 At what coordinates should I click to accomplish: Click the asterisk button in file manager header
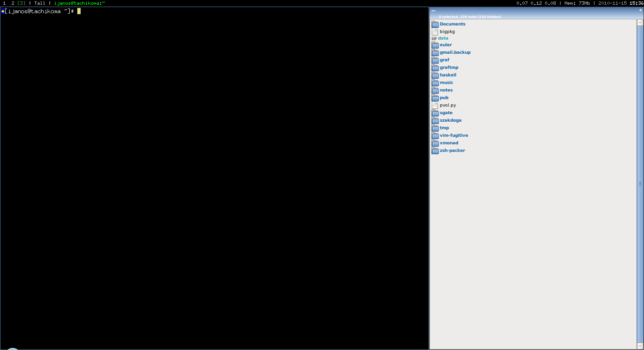640,10
